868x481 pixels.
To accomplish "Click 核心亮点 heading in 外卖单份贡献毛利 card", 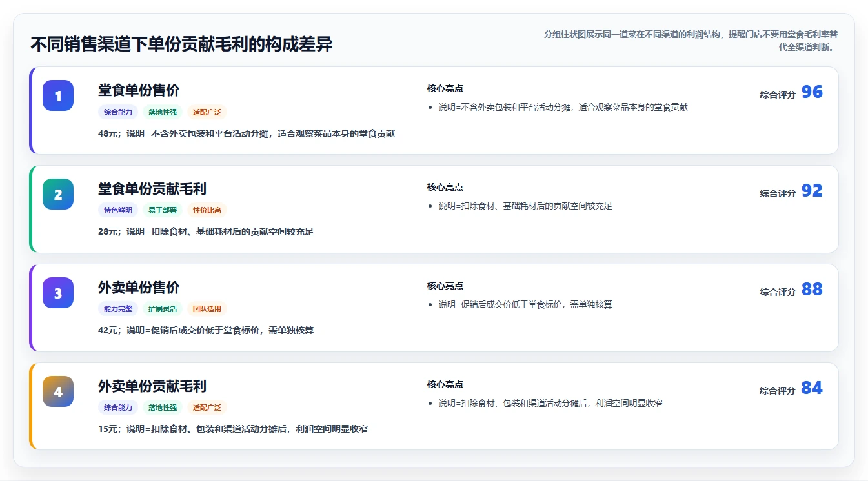I will pos(445,384).
